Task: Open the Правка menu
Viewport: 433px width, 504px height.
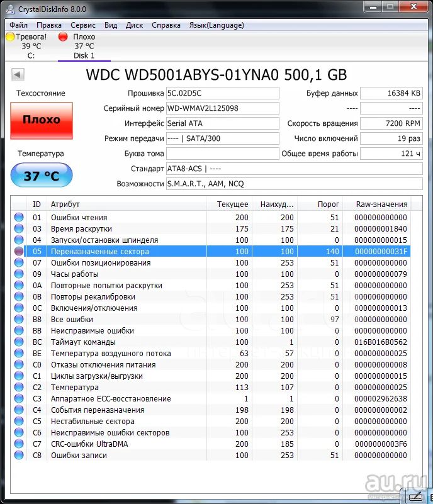Action: 49,25
